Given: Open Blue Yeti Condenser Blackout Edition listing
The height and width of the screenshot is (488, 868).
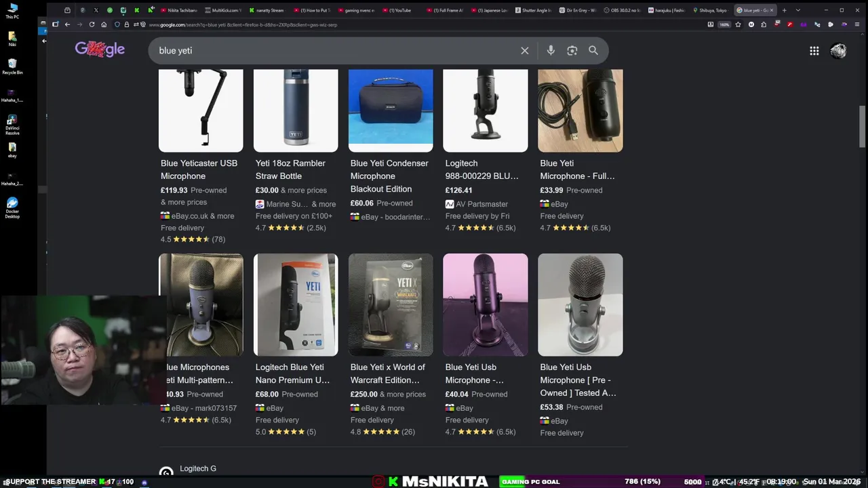Looking at the screenshot, I should 389,176.
